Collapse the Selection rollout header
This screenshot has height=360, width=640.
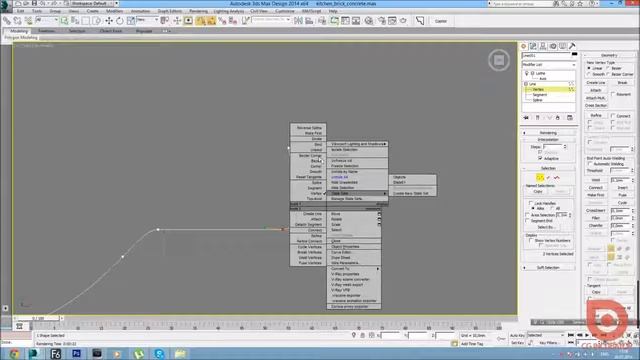coord(548,168)
